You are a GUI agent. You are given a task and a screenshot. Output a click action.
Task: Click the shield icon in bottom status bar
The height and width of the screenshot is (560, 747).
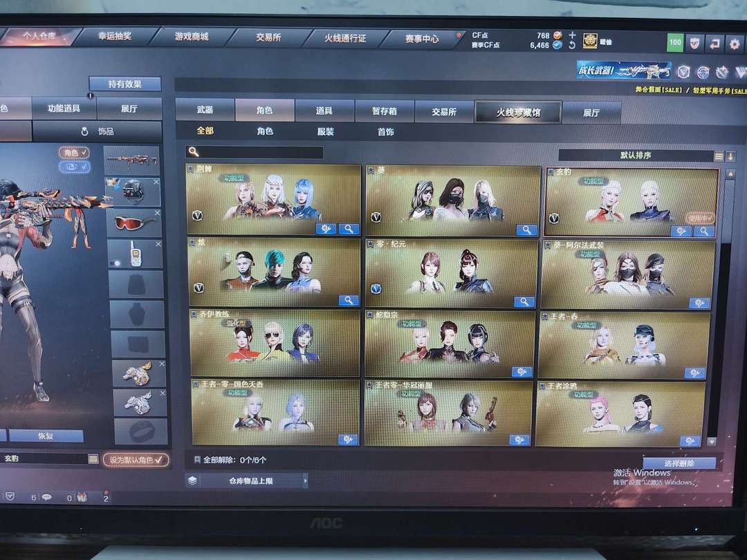coord(10,496)
